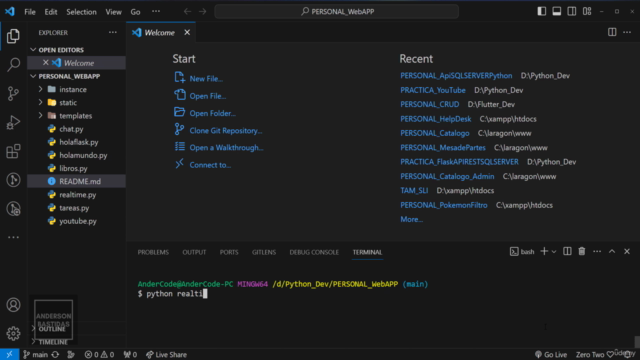Go back navigation arrow
Viewport: 640px width, 360px height.
point(187,11)
